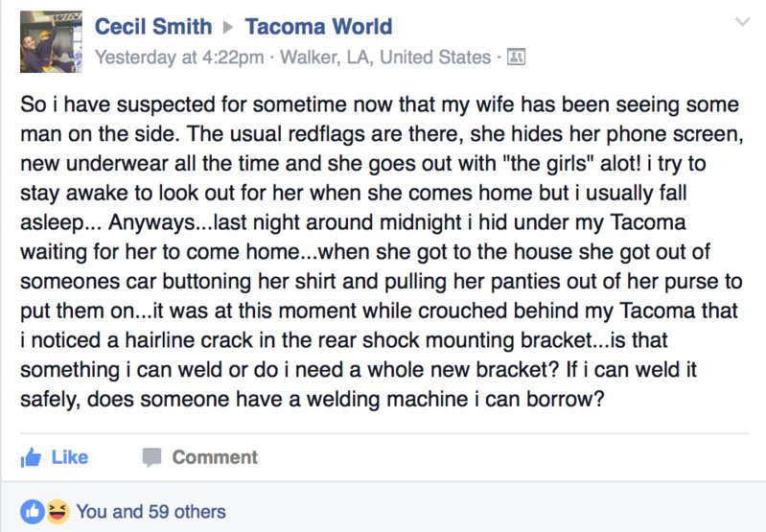Click the final line asking about welding machine
The width and height of the screenshot is (766, 532).
coord(313,399)
